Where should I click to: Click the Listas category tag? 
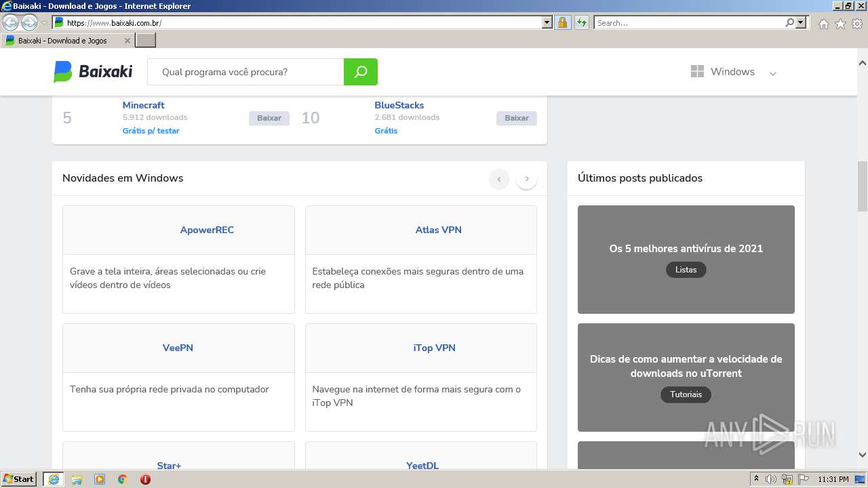pyautogui.click(x=686, y=270)
